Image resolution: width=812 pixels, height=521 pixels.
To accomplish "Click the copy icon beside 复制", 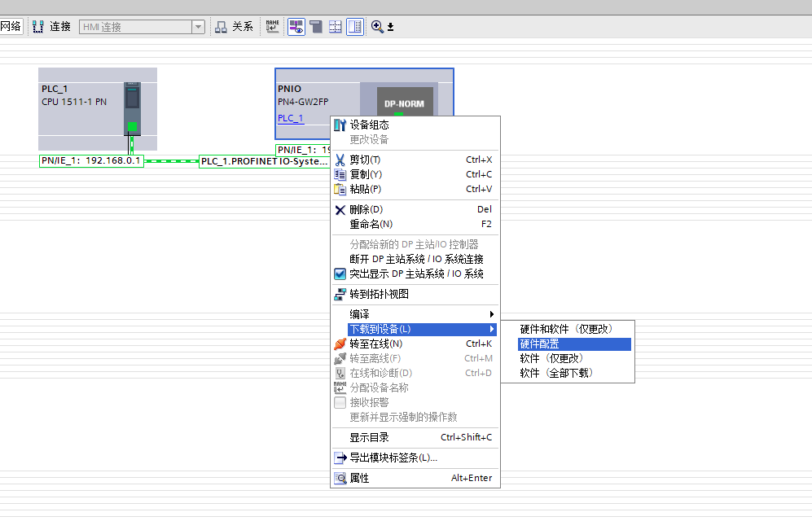I will click(340, 174).
